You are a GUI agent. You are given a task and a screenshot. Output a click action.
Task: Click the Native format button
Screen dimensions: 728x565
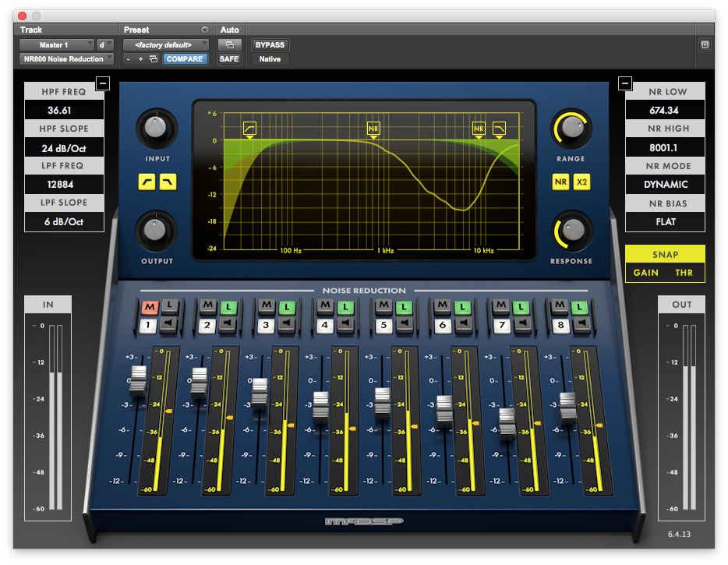[x=270, y=59]
